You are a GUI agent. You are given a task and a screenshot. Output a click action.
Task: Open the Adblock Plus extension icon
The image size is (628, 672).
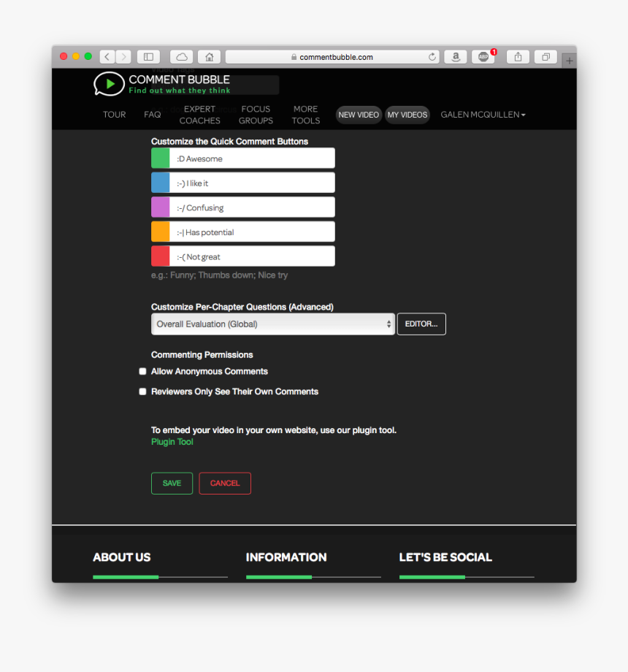click(x=483, y=56)
